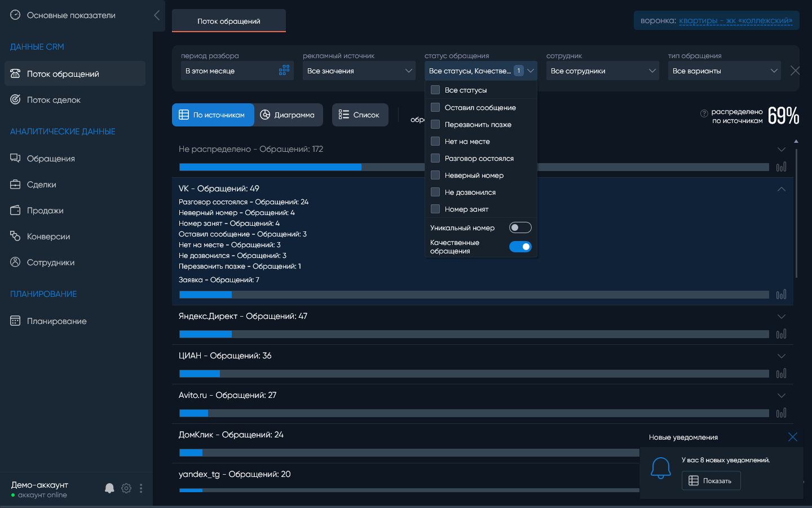Open the рекламный источник dropdown
This screenshot has width=812, height=508.
(359, 71)
